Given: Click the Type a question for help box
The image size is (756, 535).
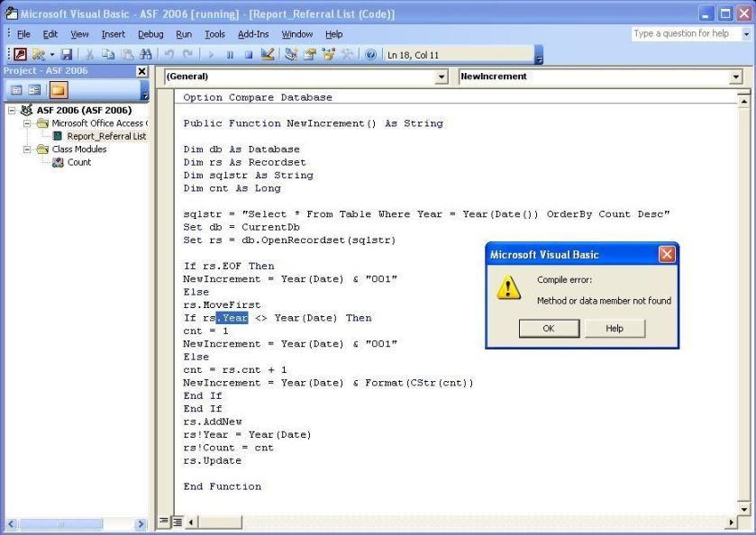Looking at the screenshot, I should [x=686, y=33].
